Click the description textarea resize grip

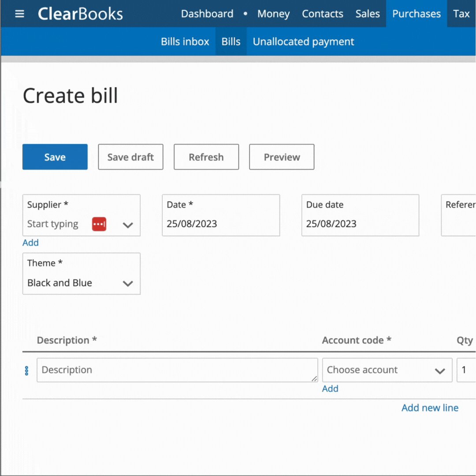point(314,379)
